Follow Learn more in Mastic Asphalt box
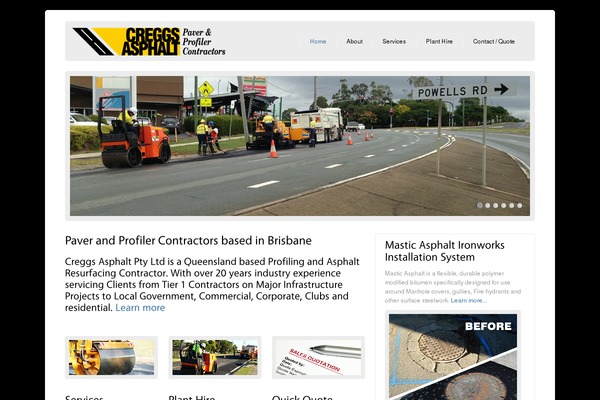This screenshot has height=400, width=600. click(468, 300)
